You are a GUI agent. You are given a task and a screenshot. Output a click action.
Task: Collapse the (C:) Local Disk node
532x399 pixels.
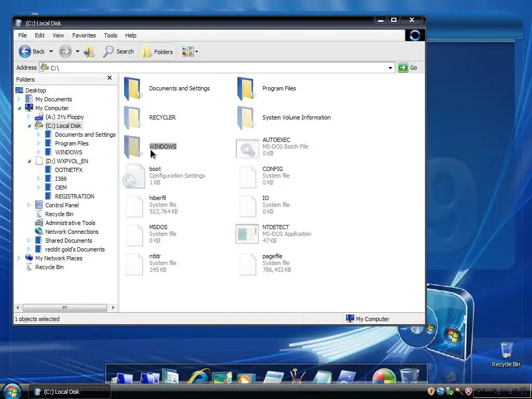pos(29,126)
